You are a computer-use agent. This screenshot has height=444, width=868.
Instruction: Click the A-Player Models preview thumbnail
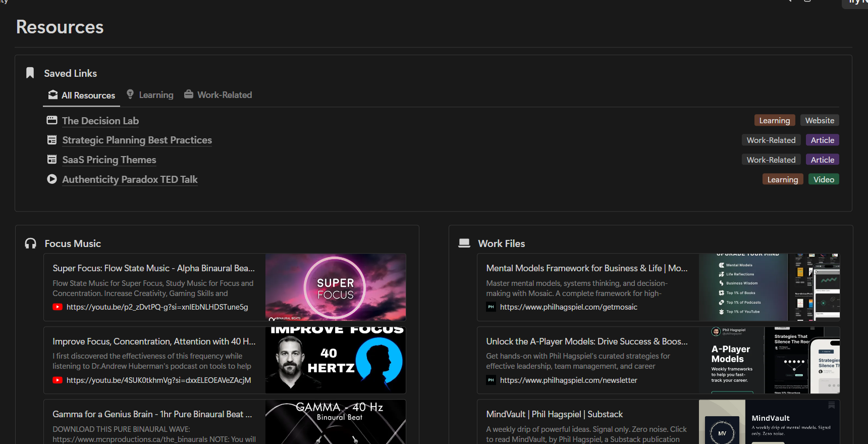tap(769, 360)
